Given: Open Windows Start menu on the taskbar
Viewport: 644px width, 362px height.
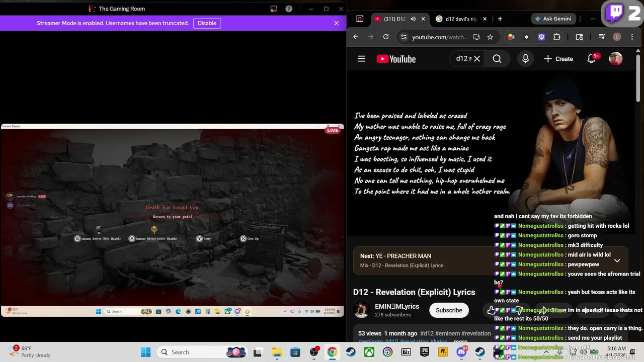Looking at the screenshot, I should (145, 352).
